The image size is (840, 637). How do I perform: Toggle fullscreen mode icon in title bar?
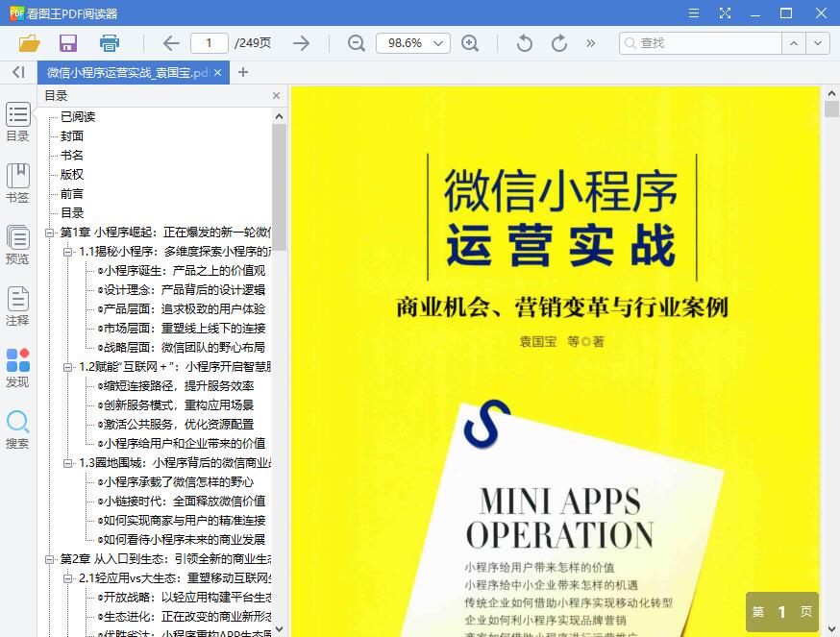coord(725,12)
